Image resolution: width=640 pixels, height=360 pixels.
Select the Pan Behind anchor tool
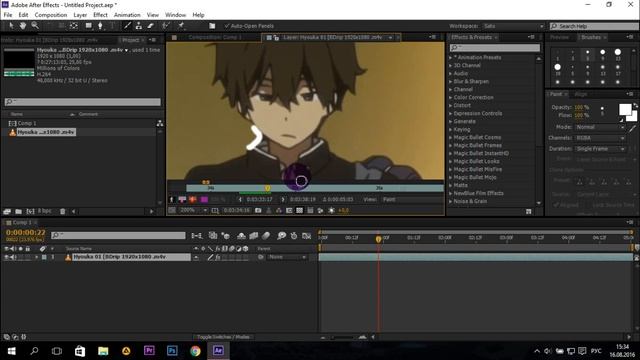click(73, 26)
